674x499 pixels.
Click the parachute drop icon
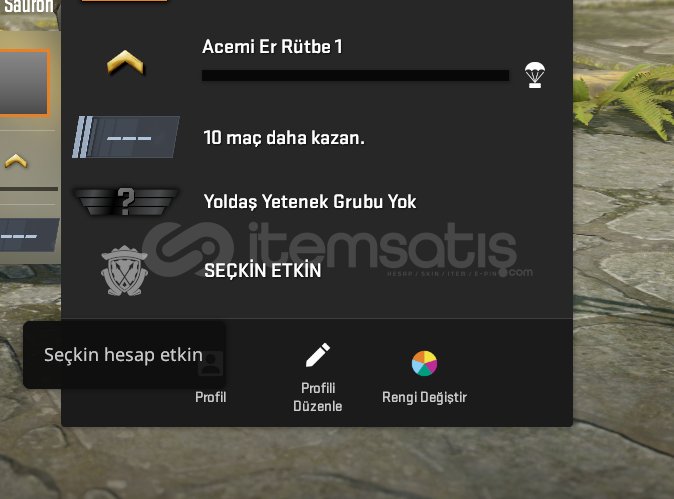(535, 75)
